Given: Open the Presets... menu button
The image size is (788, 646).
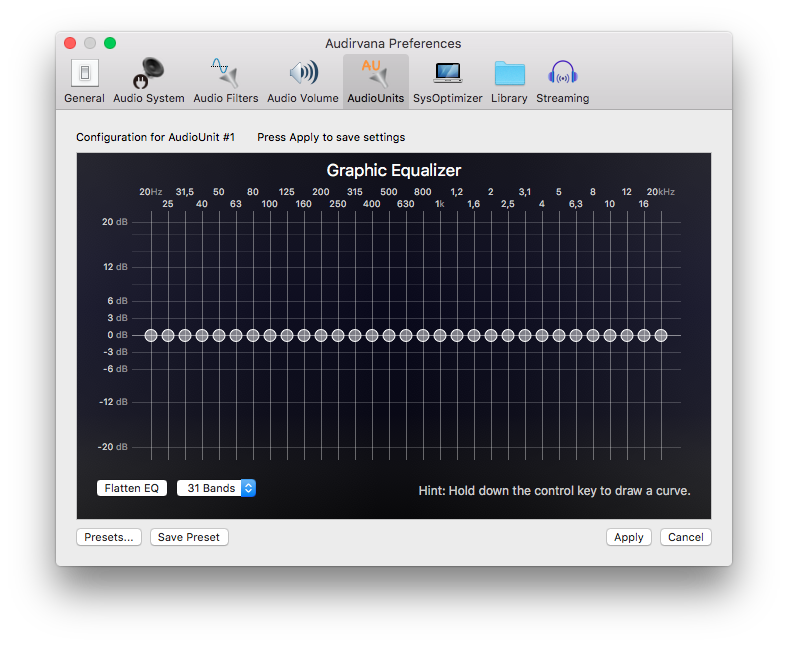Looking at the screenshot, I should tap(109, 537).
